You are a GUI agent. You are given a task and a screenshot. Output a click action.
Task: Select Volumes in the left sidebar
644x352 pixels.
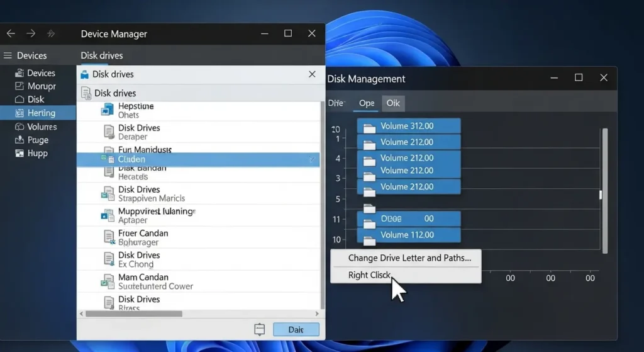pos(42,127)
